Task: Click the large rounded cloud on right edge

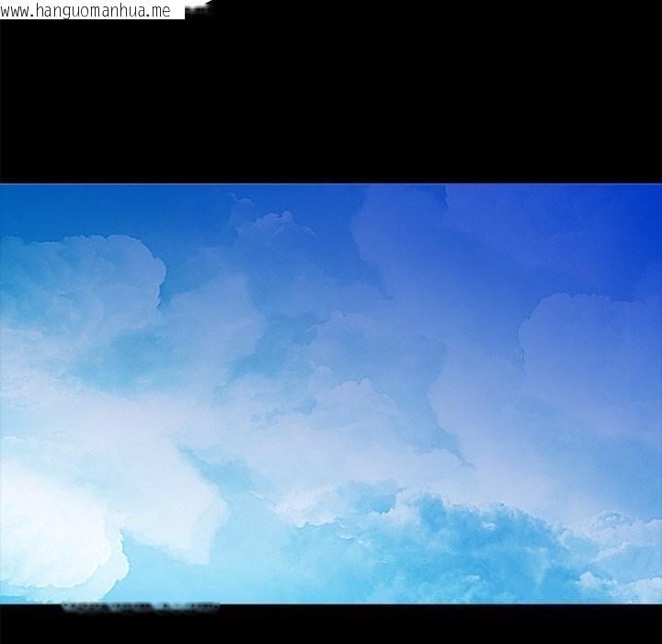Action: pos(588,340)
